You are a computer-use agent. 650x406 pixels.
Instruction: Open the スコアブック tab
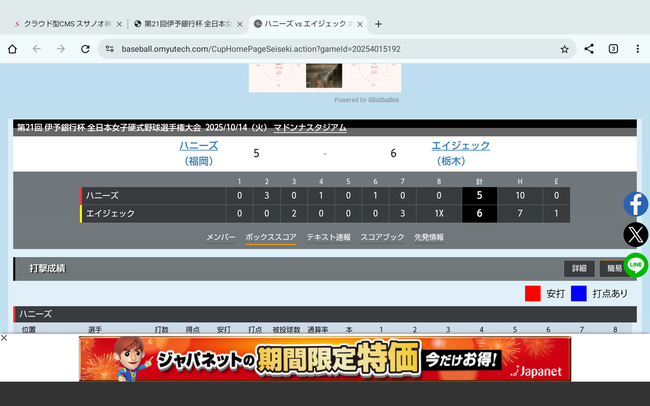click(x=382, y=237)
